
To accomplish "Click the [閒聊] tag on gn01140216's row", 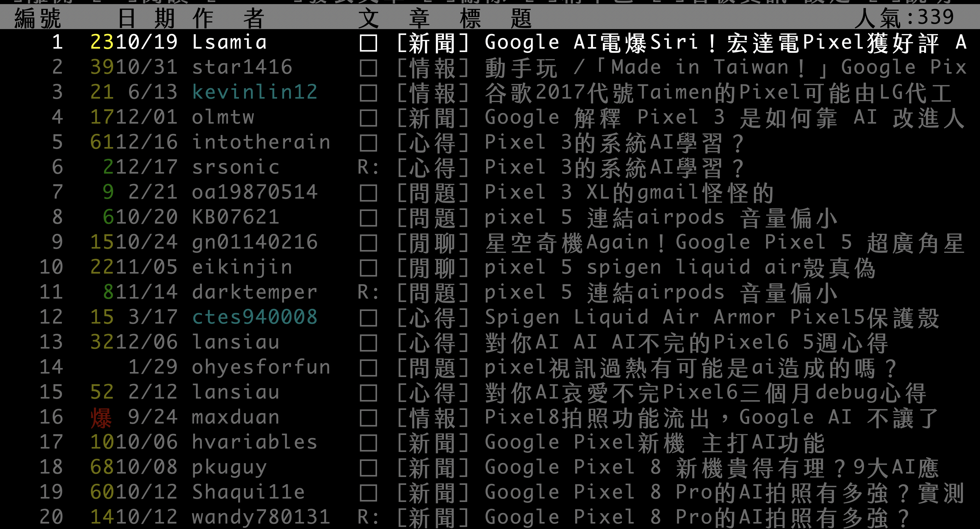I will pos(432,243).
